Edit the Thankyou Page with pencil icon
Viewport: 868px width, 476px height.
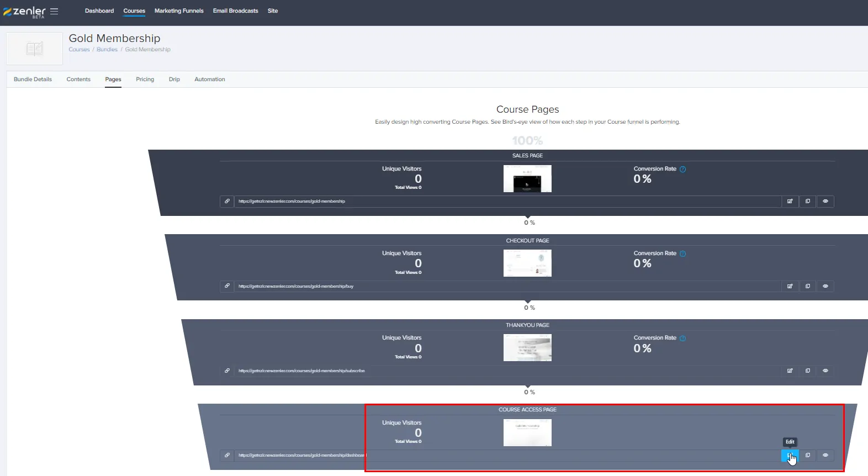(x=790, y=371)
